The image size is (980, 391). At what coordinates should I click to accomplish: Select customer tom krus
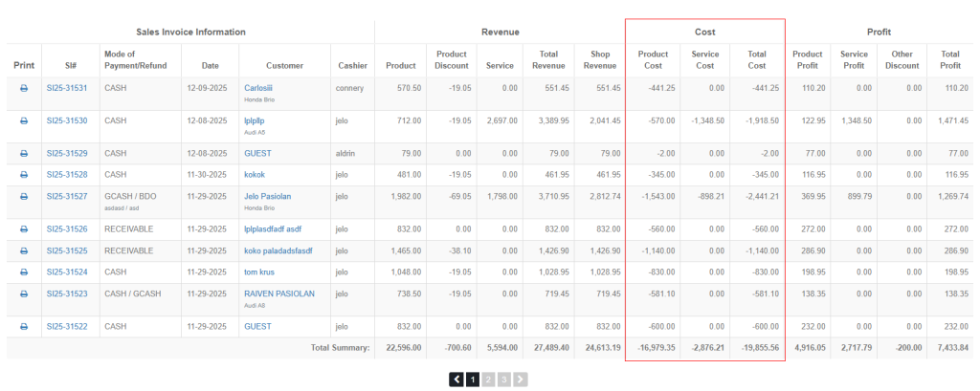click(x=260, y=272)
